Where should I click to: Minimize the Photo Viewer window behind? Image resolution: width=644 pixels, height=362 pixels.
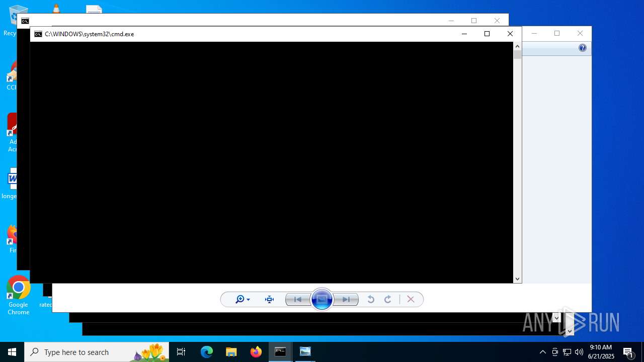(534, 33)
